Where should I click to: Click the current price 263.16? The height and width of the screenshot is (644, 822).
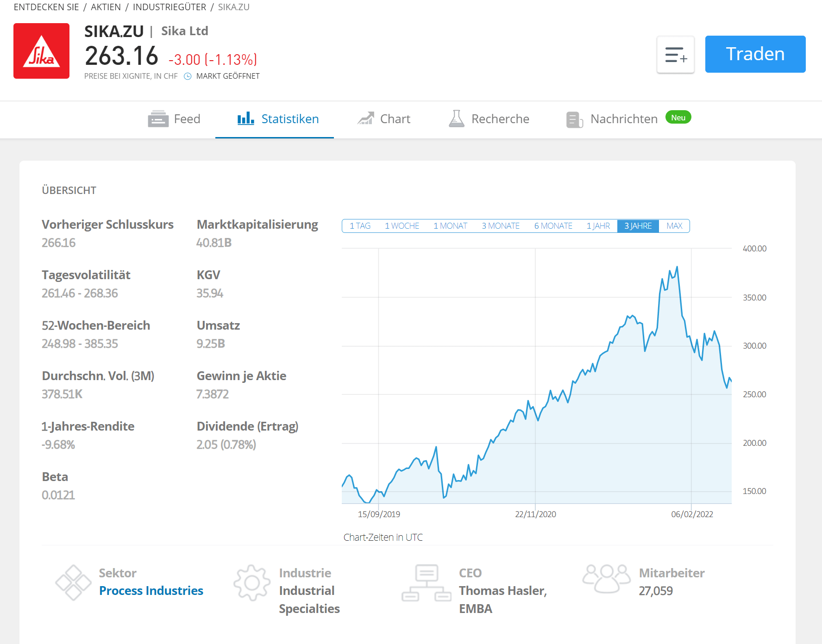122,56
